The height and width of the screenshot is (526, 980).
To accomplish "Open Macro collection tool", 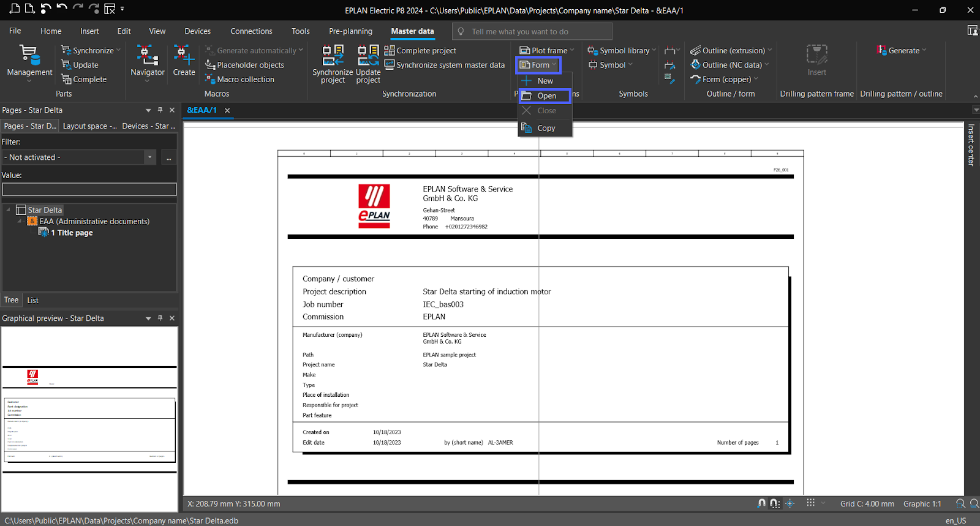I will pos(239,79).
